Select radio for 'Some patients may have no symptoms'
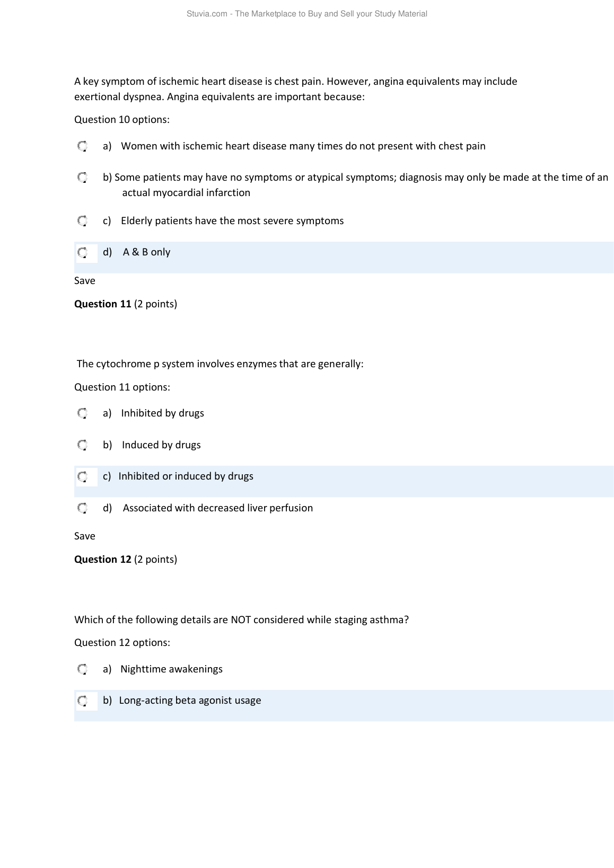Viewport: 614px width, 868px height. point(82,178)
